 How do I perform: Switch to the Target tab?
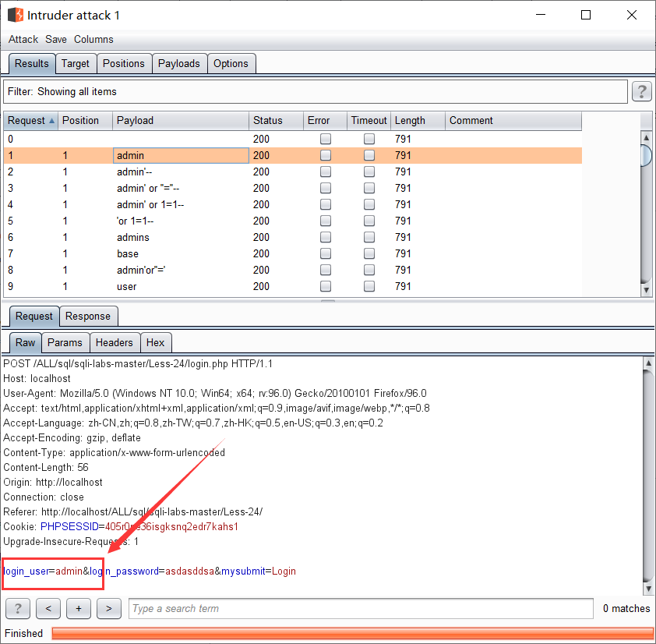tap(76, 64)
